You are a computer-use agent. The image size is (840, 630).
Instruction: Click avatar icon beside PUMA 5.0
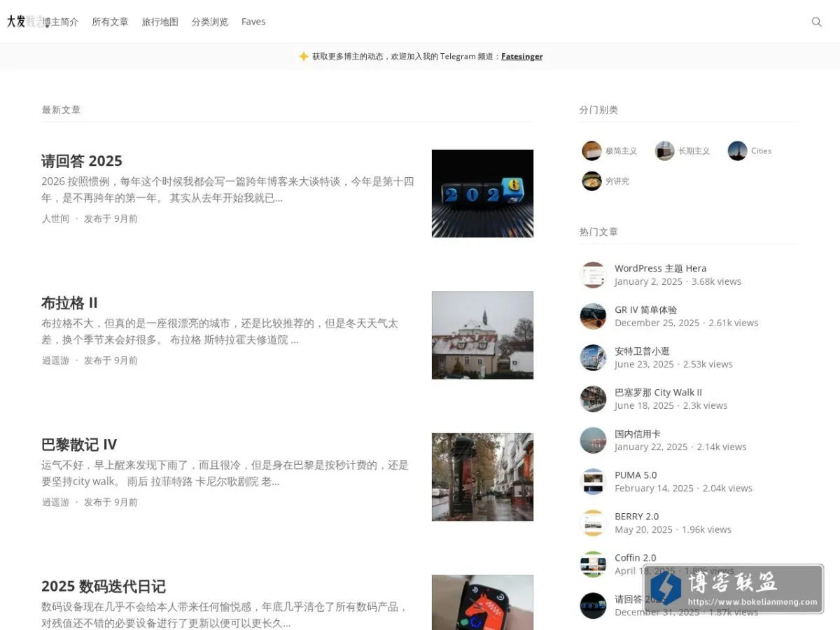[593, 482]
